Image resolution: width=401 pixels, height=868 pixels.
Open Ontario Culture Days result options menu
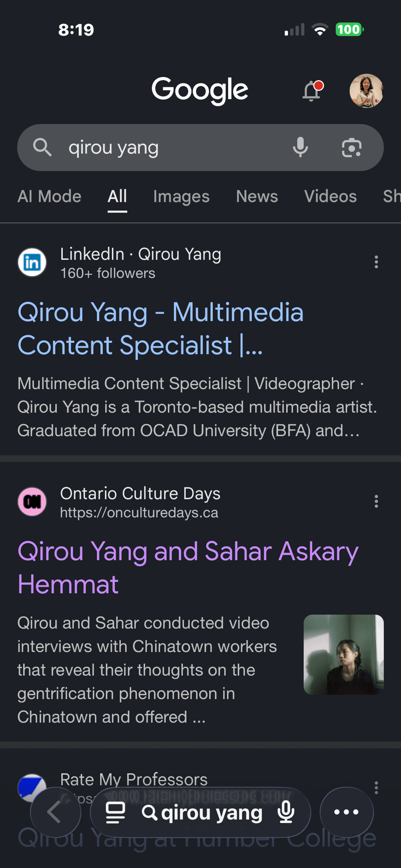pos(376,501)
